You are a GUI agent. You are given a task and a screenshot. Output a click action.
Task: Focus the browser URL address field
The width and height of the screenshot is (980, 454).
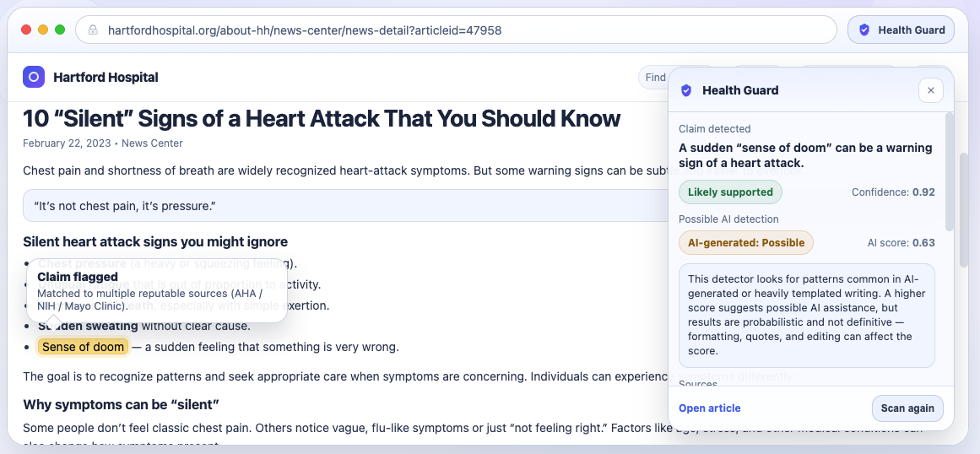pos(456,30)
